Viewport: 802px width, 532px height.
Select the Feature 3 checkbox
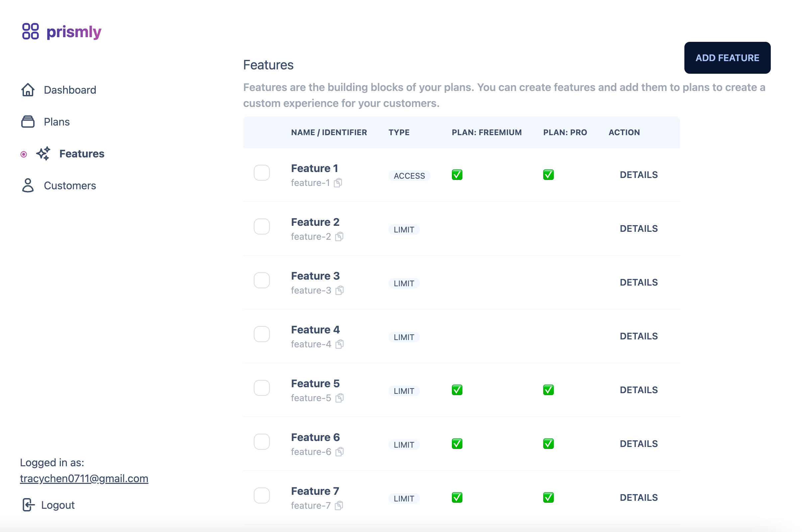262,280
